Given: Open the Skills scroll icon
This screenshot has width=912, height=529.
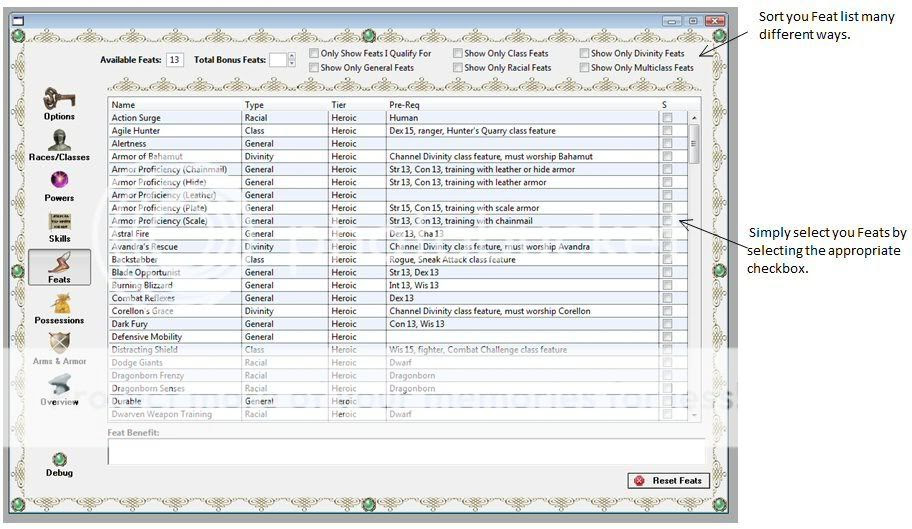Looking at the screenshot, I should click(59, 221).
